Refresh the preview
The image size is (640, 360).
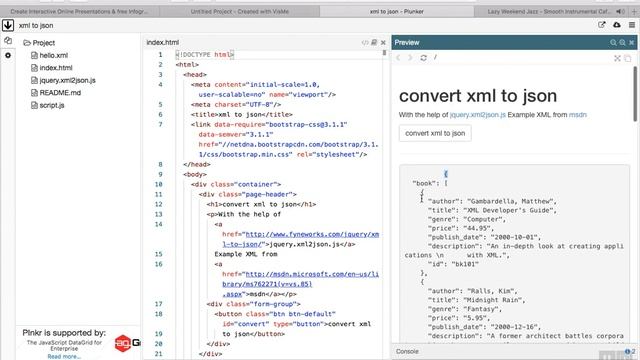coord(424,58)
